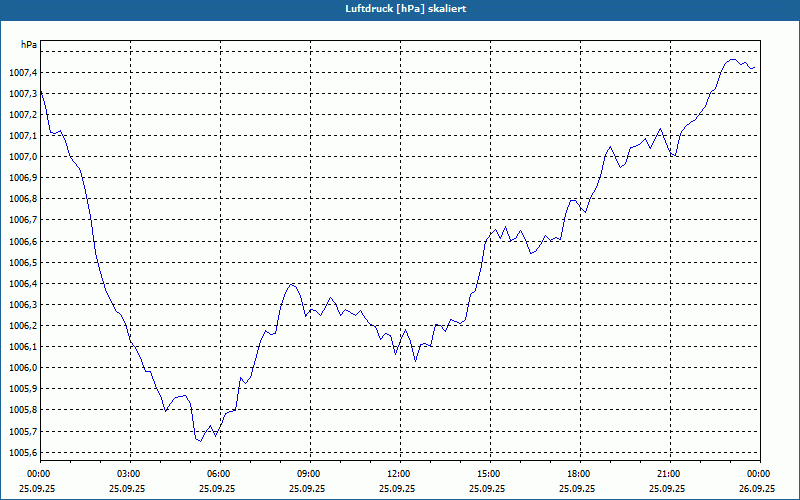Click the 12:00 time label on x-axis
The width and height of the screenshot is (800, 500).
pos(400,474)
